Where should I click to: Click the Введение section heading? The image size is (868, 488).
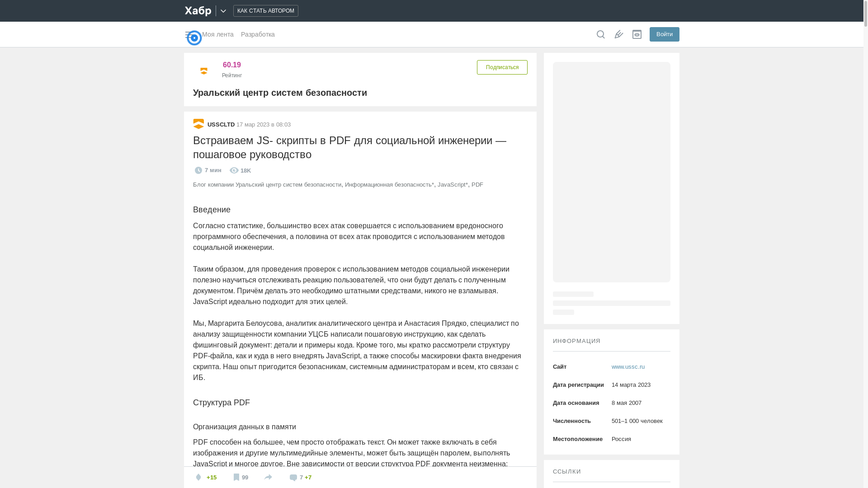[x=212, y=210]
